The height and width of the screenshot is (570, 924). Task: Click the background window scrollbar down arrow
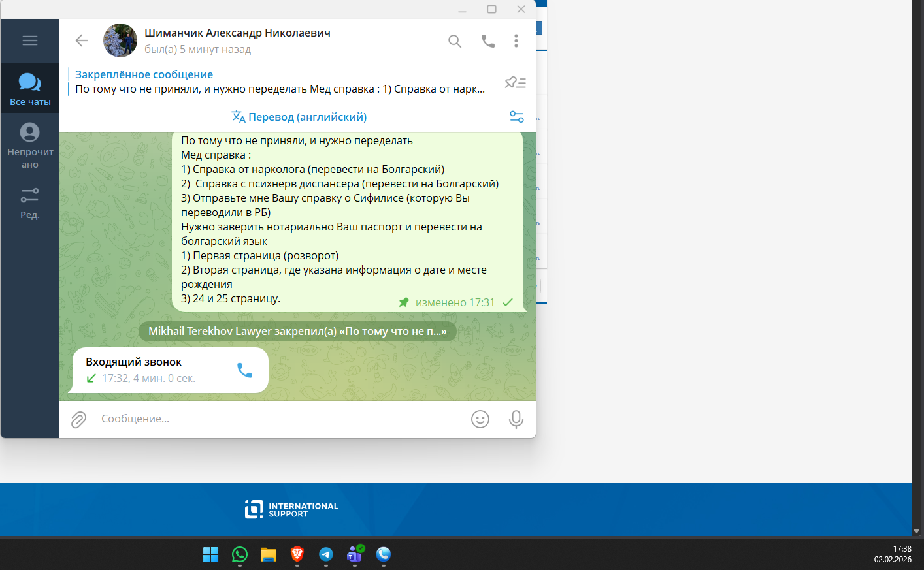coord(917,531)
